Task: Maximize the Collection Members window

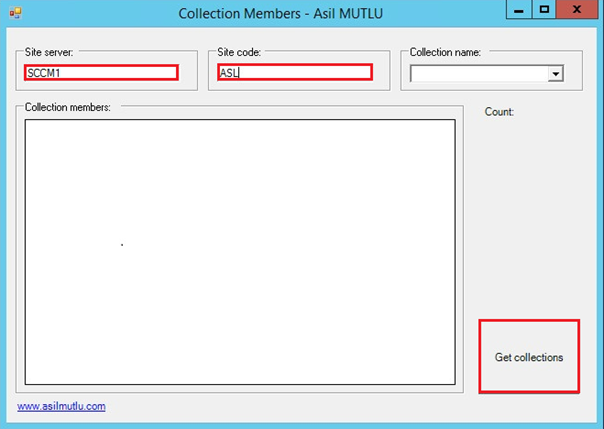Action: click(x=544, y=10)
